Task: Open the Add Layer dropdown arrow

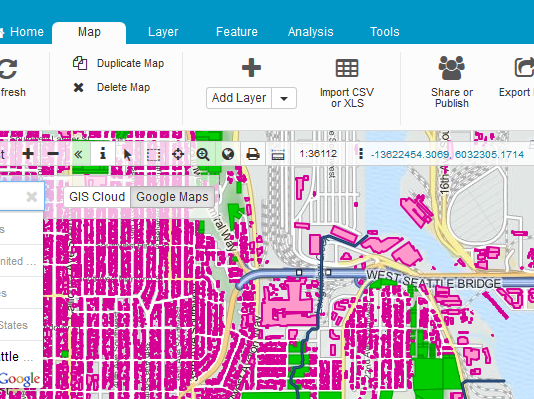Action: [284, 98]
